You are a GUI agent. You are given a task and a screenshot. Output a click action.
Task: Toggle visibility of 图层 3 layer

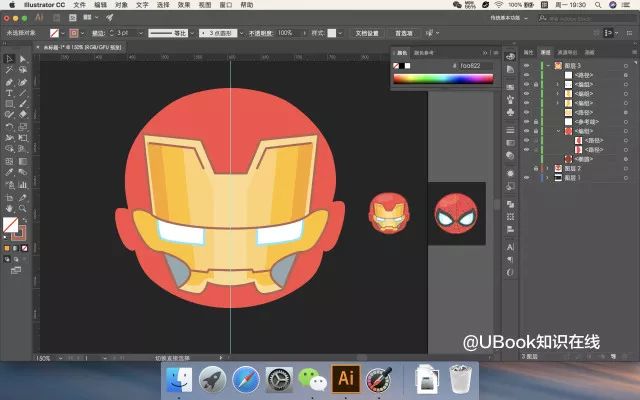point(527,66)
